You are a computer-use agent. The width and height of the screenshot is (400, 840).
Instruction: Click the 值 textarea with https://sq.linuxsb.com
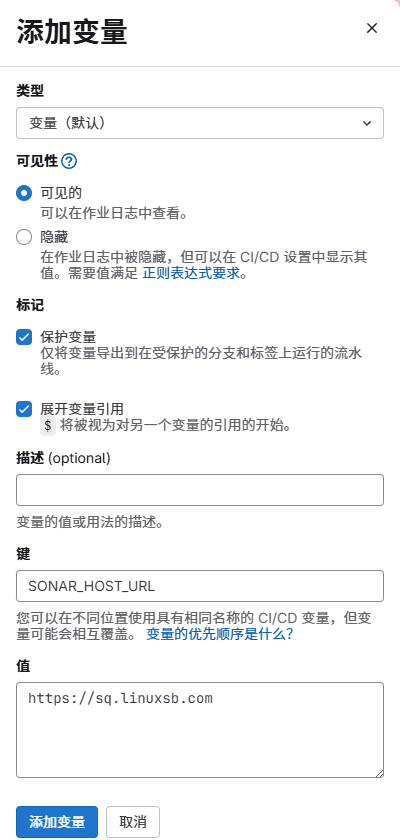coord(200,730)
